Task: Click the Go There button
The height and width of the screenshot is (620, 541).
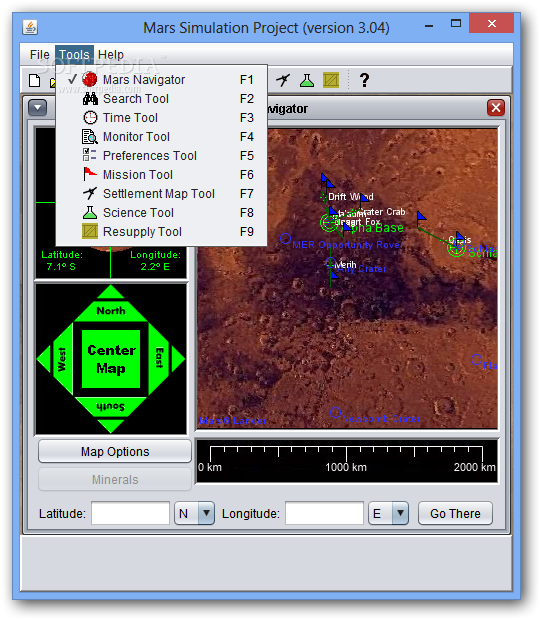Action: [x=455, y=513]
